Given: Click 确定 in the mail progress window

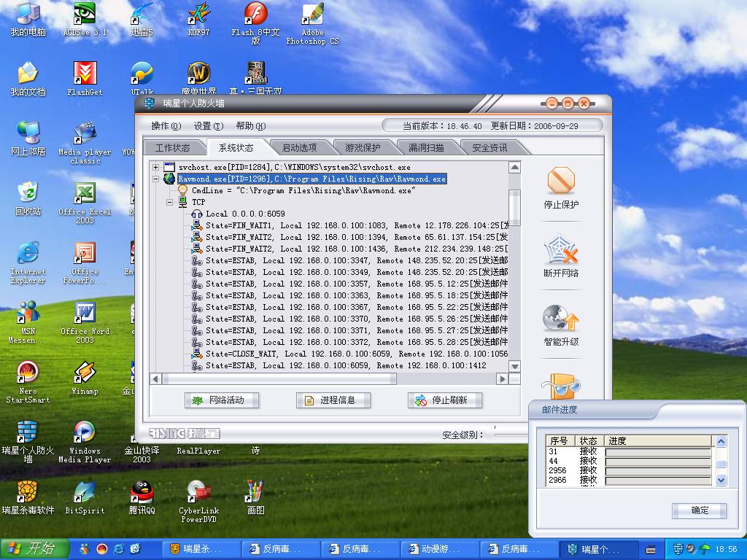Looking at the screenshot, I should [700, 510].
